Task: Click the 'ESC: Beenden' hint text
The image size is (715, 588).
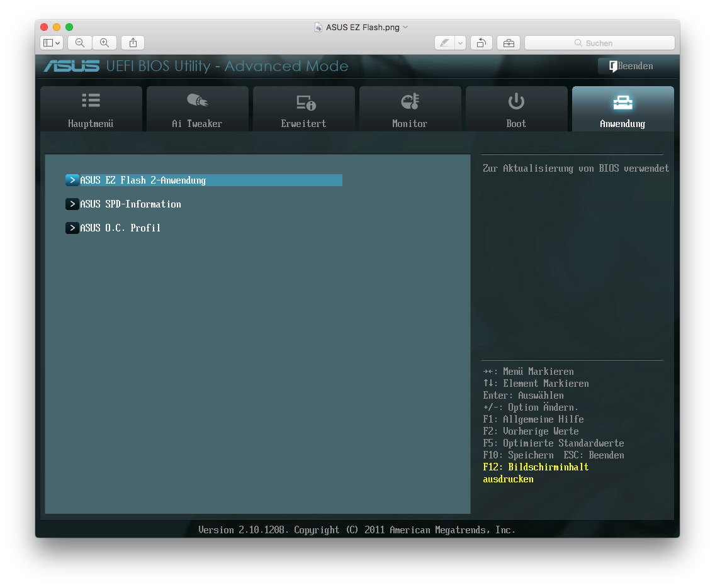Action: pos(594,455)
